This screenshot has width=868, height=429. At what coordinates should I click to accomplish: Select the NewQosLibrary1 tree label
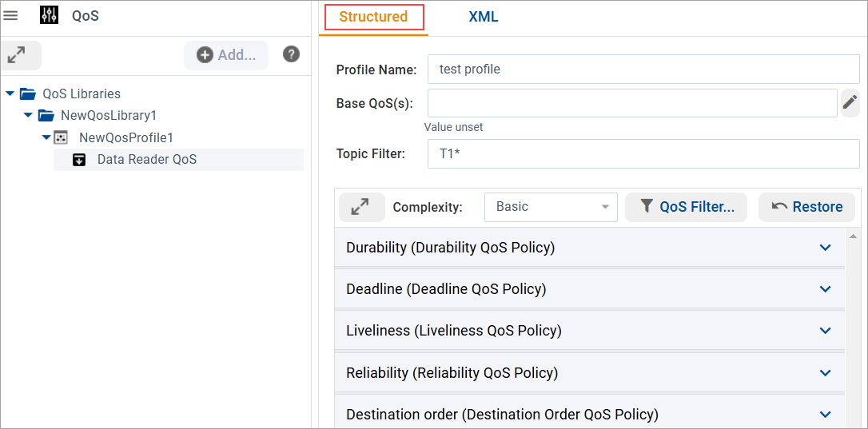pos(109,116)
